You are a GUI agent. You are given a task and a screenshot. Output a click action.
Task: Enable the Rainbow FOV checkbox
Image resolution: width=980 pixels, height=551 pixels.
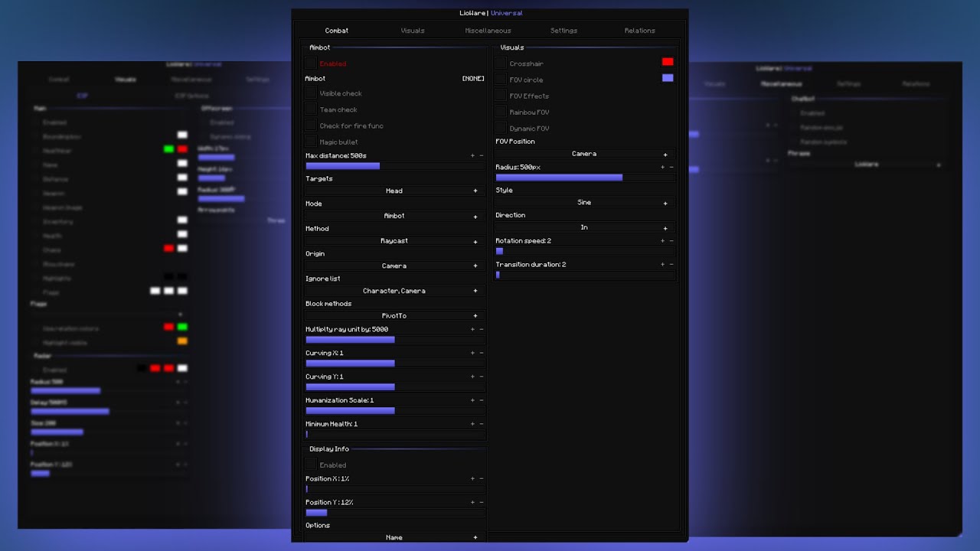[501, 112]
